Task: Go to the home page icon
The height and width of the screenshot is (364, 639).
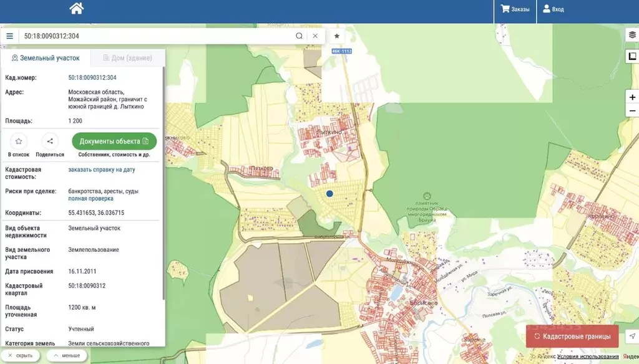Action: point(76,9)
